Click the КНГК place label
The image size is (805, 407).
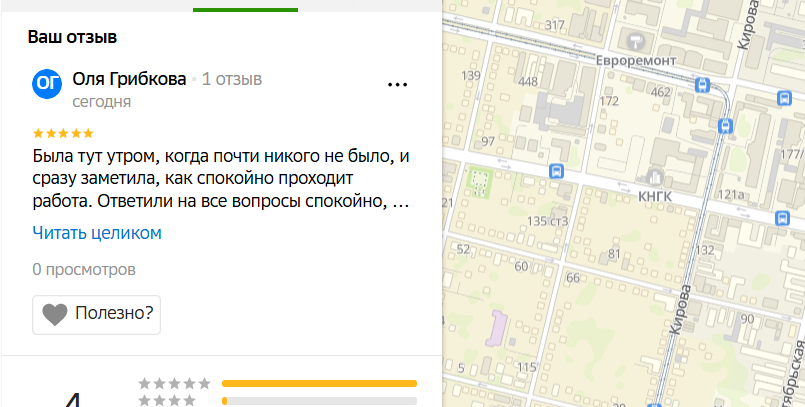pos(655,196)
